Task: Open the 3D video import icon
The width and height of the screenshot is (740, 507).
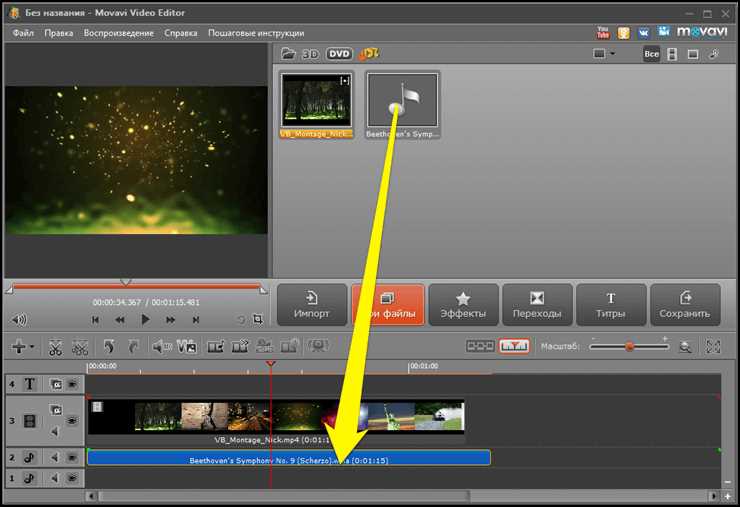Action: click(x=310, y=54)
